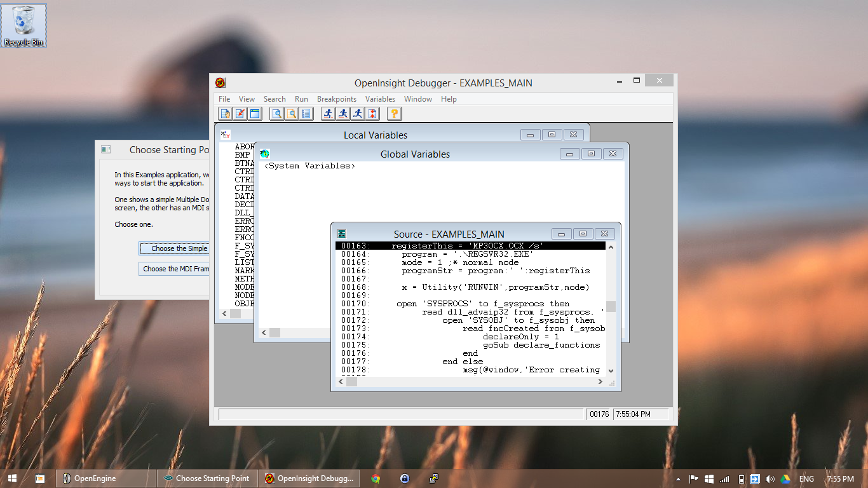The height and width of the screenshot is (488, 868).
Task: Open the View menu
Action: [247, 99]
